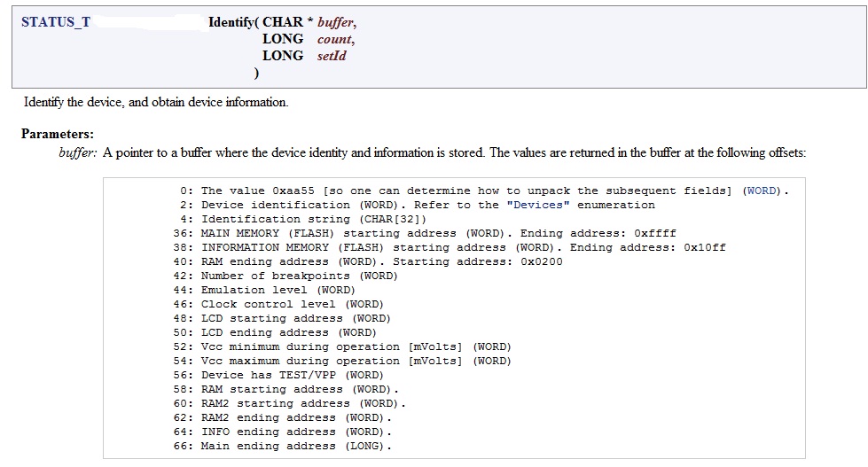Click the Vcc minimum during operation line

(x=356, y=346)
